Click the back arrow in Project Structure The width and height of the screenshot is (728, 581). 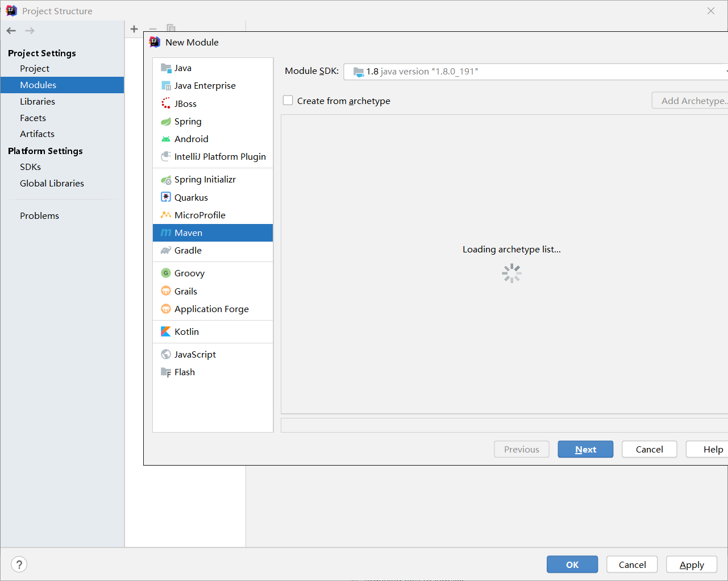pyautogui.click(x=11, y=31)
